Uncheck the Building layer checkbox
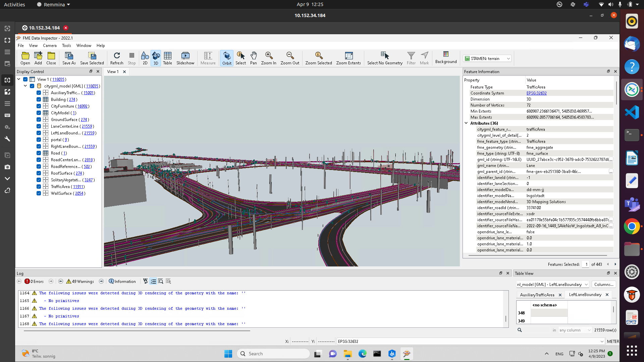644x362 pixels. pyautogui.click(x=39, y=100)
